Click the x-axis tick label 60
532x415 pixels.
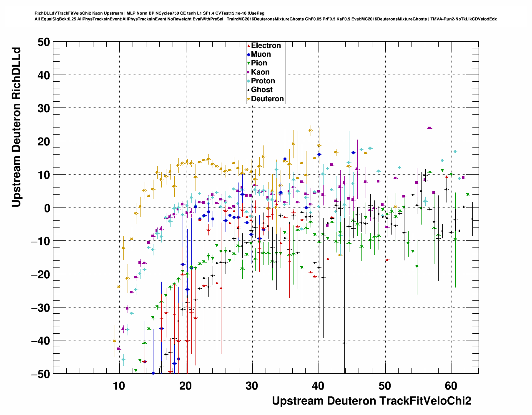click(x=452, y=385)
